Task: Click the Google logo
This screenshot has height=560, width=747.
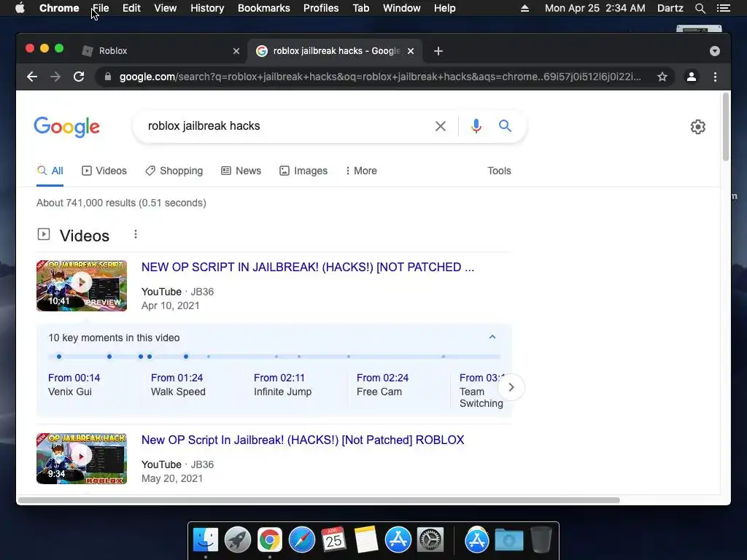Action: click(66, 127)
